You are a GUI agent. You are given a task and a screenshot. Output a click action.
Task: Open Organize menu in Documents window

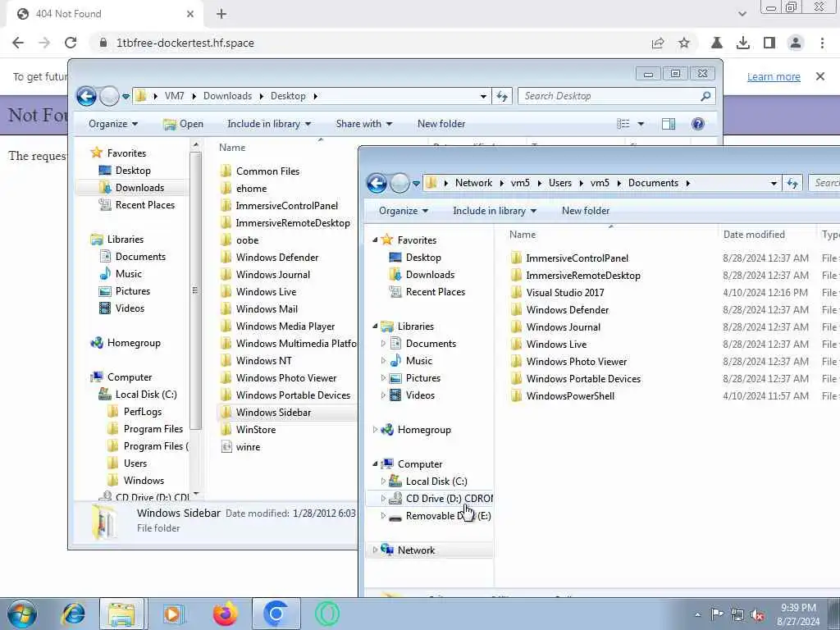click(x=404, y=211)
